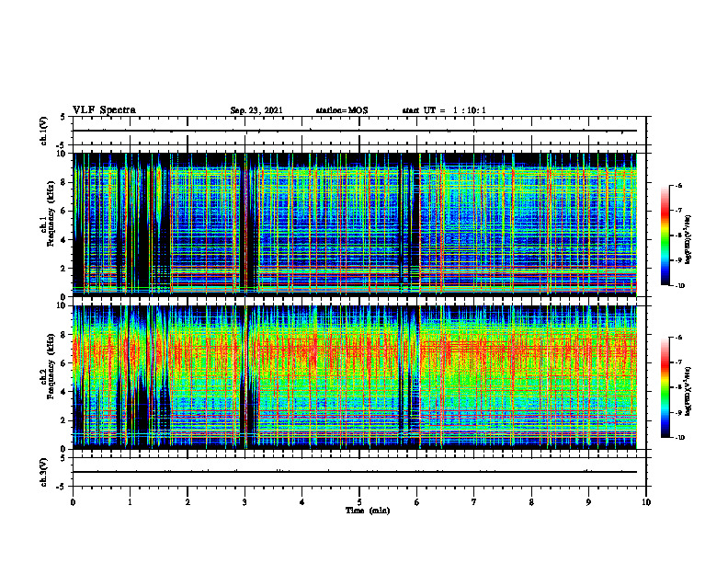
Task: Click time-axis tick label '7' at bottom
Action: pos(474,502)
